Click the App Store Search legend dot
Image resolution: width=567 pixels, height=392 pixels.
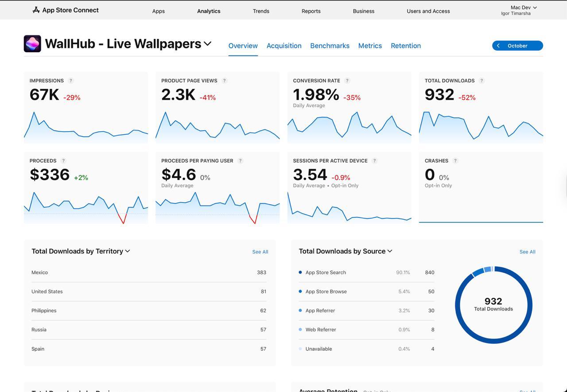coord(299,272)
